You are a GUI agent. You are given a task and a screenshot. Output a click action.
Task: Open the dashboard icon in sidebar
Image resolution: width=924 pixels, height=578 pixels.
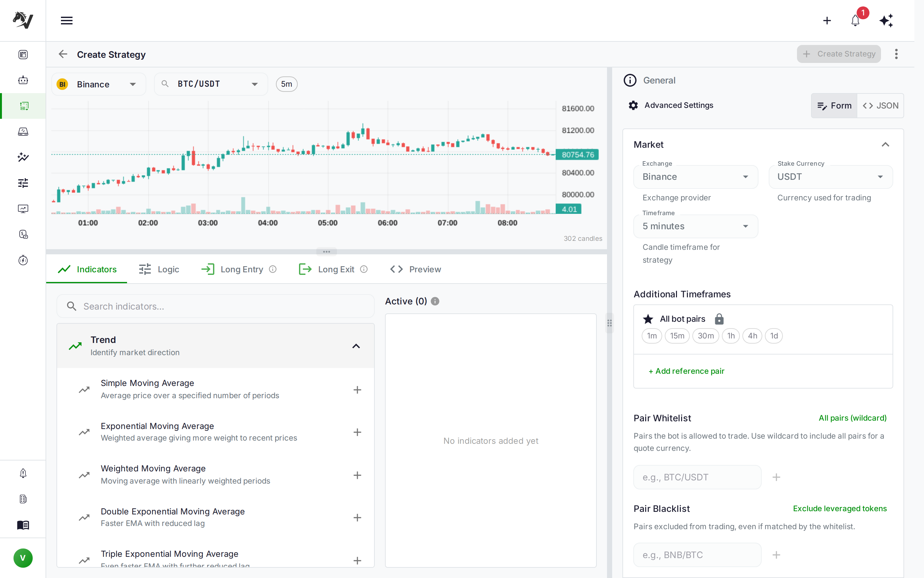point(23,55)
